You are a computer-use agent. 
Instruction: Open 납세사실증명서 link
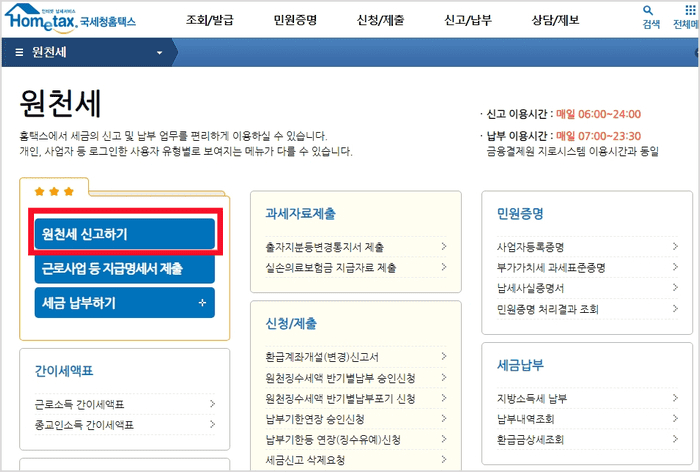point(530,288)
